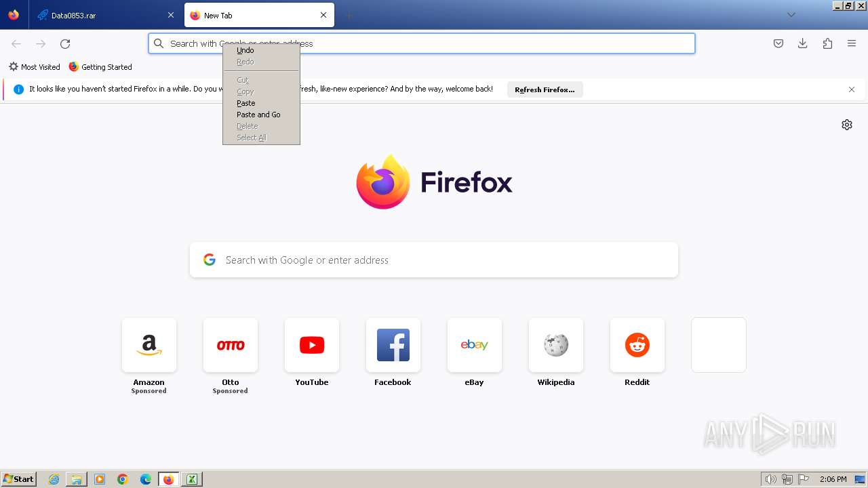Click the address bar search field

pos(422,43)
